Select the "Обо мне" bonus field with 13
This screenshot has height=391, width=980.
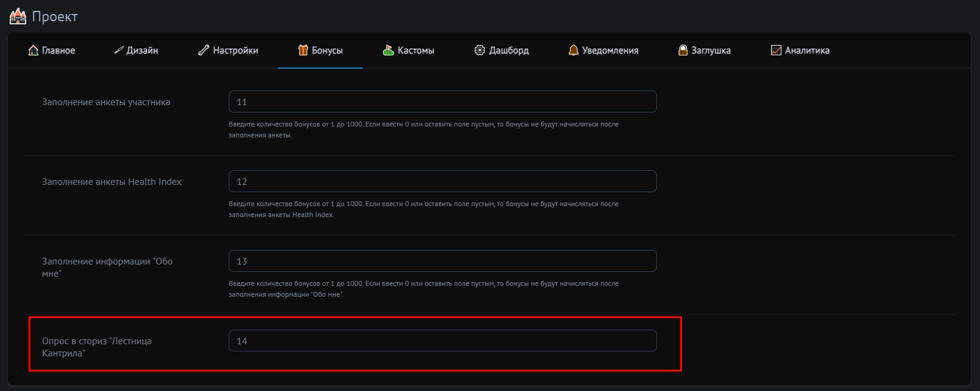click(442, 261)
